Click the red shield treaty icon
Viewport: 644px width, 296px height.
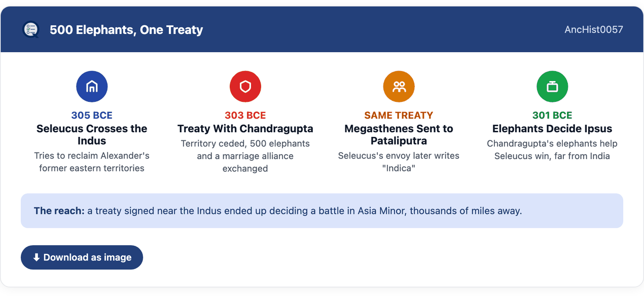coord(245,87)
